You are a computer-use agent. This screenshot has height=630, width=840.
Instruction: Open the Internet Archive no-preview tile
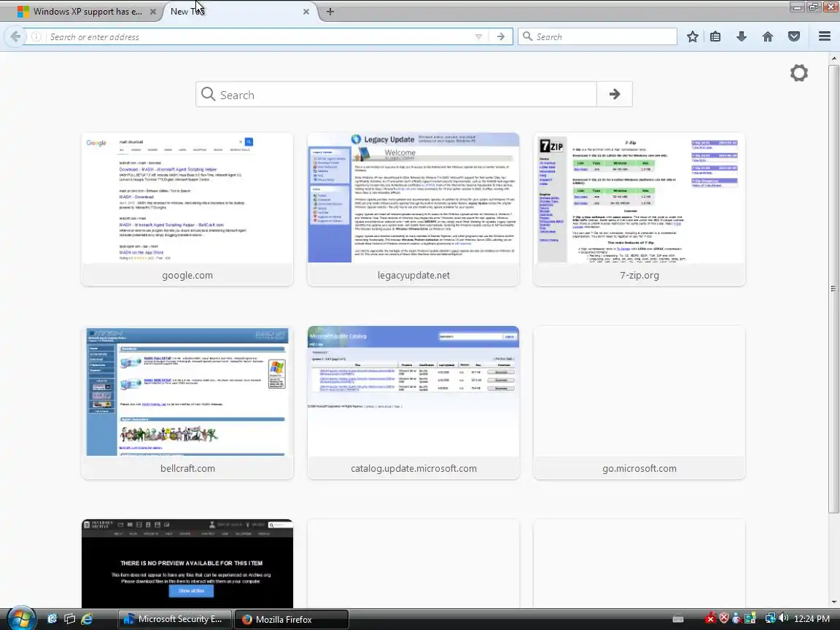[x=187, y=564]
